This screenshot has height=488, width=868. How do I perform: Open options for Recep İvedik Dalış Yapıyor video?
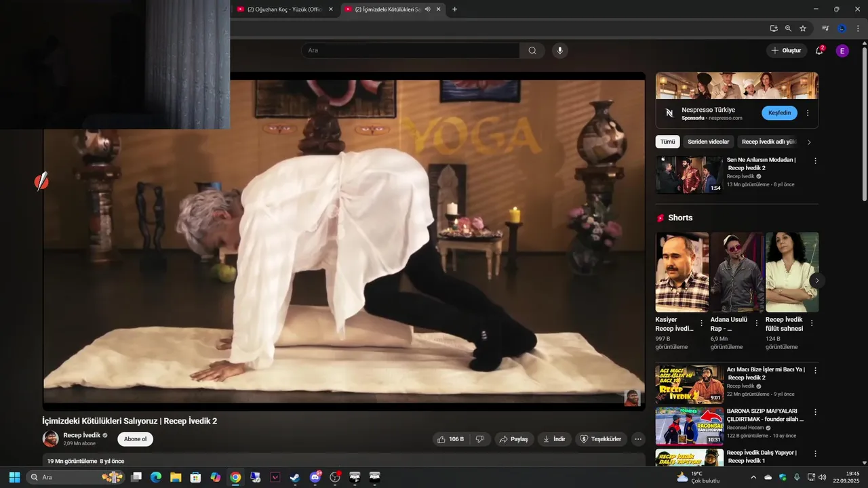(815, 453)
